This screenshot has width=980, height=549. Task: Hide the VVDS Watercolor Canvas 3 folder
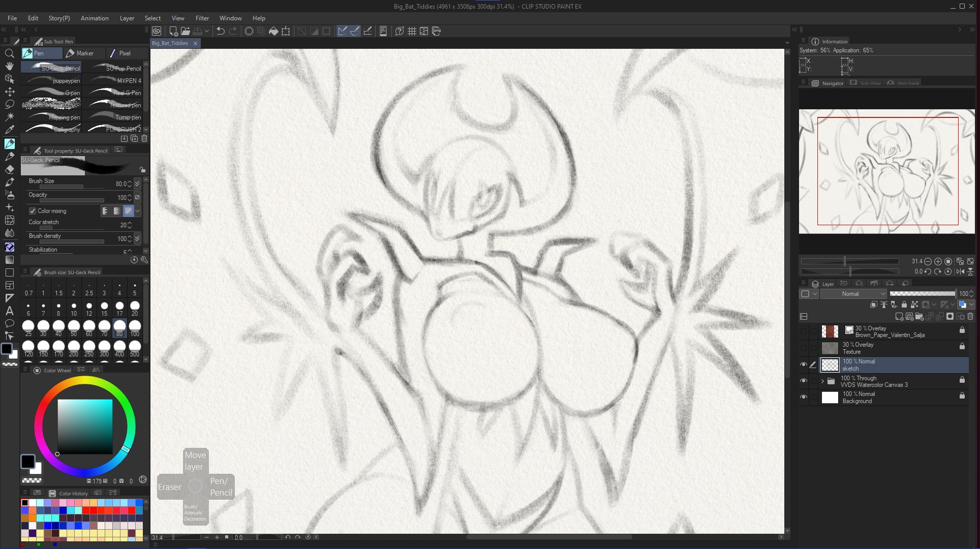pyautogui.click(x=804, y=381)
